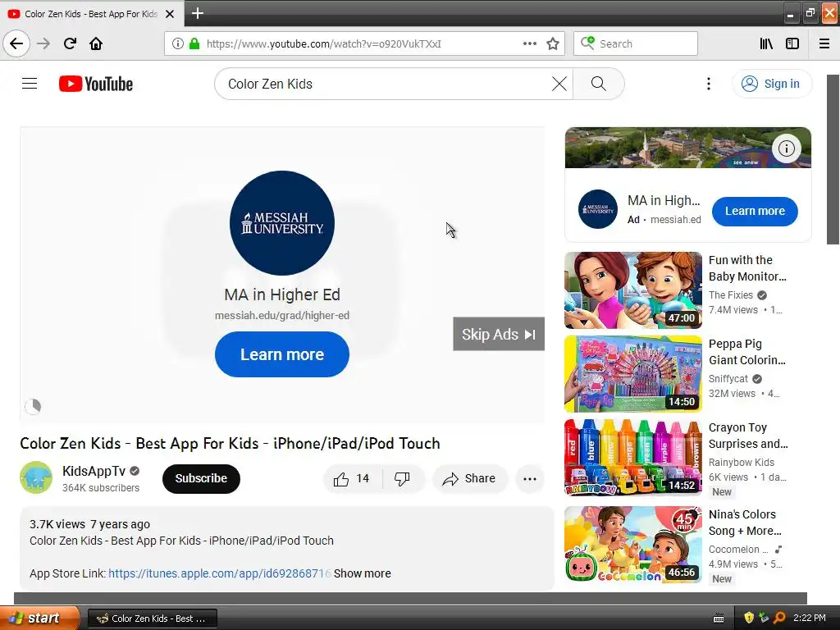Open Nina's Colors Song thumbnail
The image size is (840, 630).
pos(632,545)
